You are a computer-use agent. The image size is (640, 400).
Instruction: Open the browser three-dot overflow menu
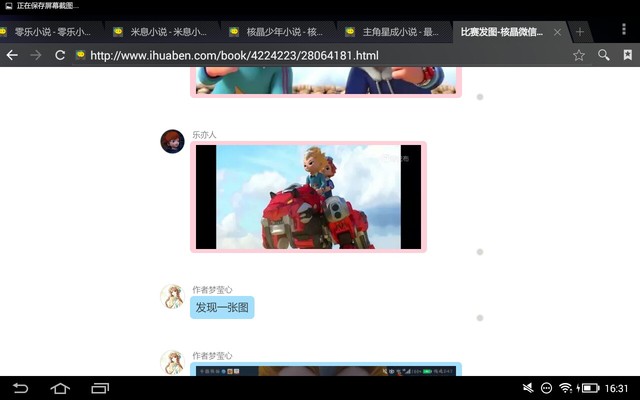[624, 29]
